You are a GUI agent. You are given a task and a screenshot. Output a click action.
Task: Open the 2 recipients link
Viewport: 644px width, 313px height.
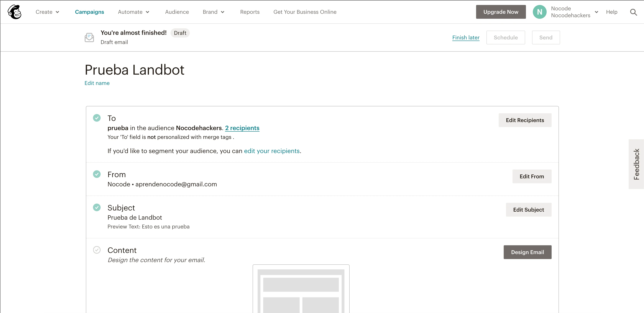click(x=242, y=128)
